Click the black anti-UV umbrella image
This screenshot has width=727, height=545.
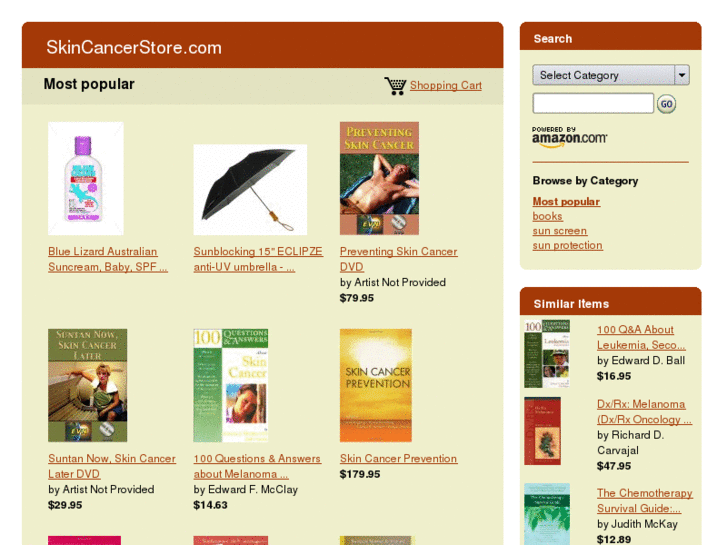coord(250,190)
